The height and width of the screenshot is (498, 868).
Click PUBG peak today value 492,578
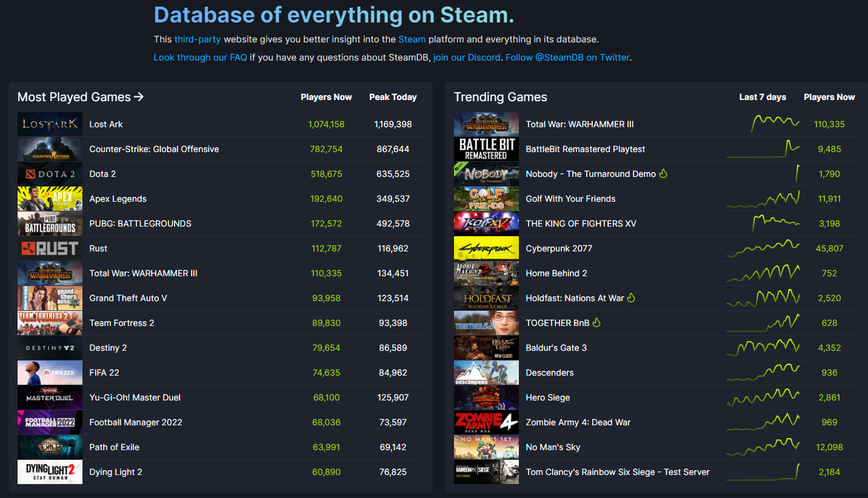coord(393,224)
